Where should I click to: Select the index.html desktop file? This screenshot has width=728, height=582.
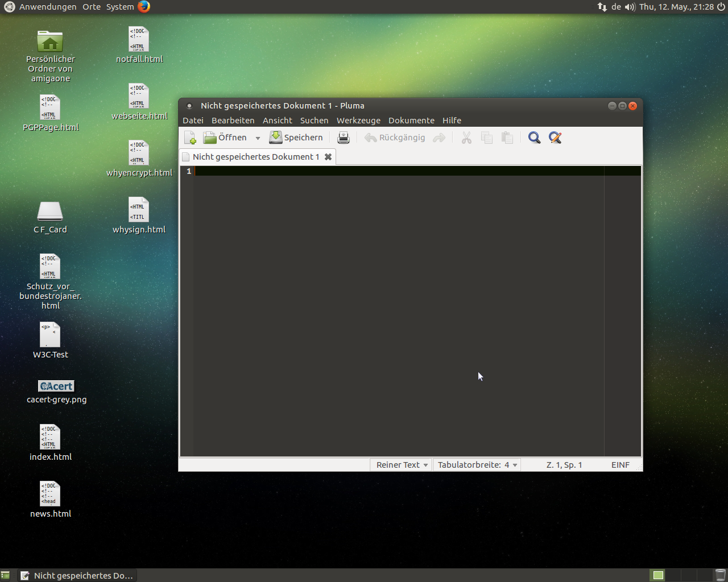click(50, 438)
